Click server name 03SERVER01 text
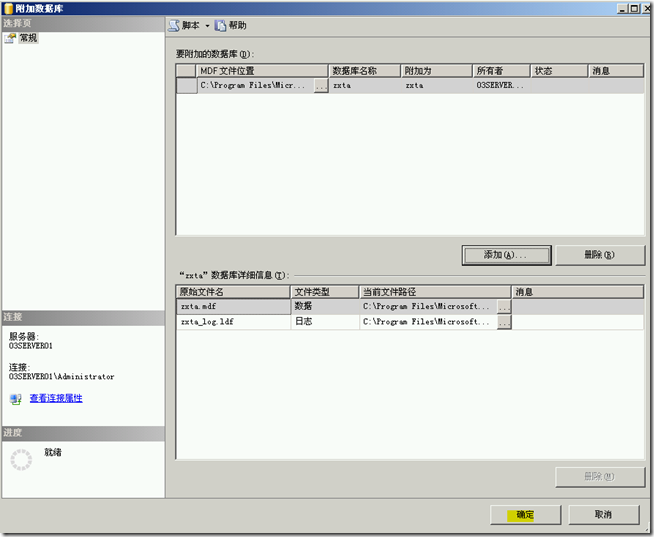654x537 pixels. click(x=31, y=346)
